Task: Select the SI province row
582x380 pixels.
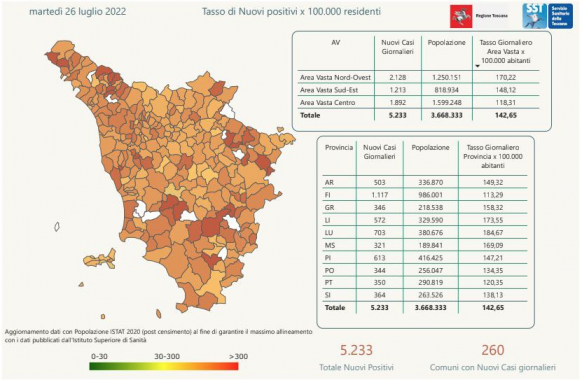Action: click(x=425, y=295)
